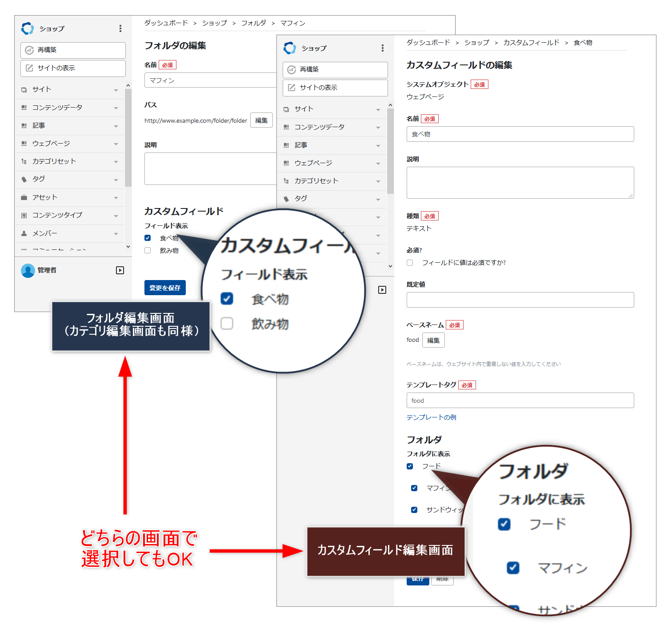The width and height of the screenshot is (672, 625).
Task: Click the 既定値 input field
Action: pyautogui.click(x=520, y=300)
